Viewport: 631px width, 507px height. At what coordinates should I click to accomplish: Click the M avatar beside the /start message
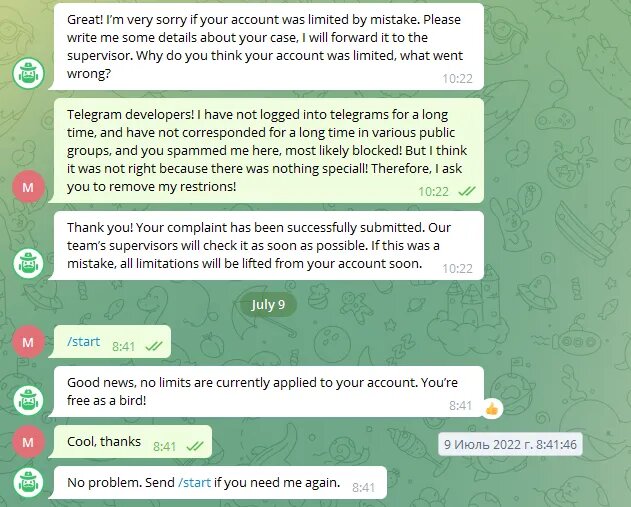point(28,342)
